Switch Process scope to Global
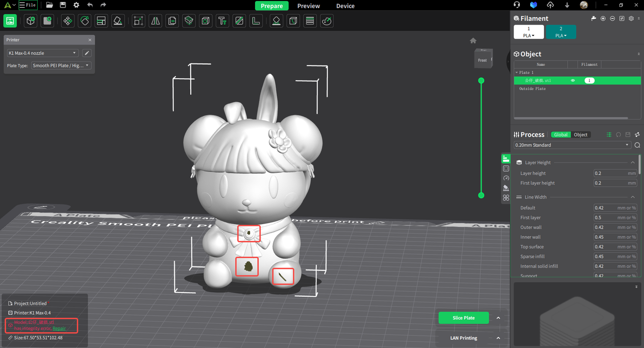This screenshot has height=348, width=644. pyautogui.click(x=561, y=134)
